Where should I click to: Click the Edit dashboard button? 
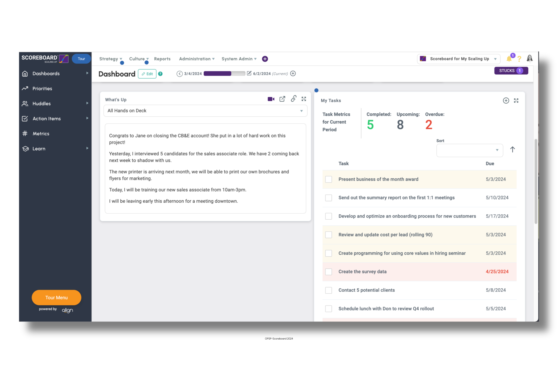point(147,74)
